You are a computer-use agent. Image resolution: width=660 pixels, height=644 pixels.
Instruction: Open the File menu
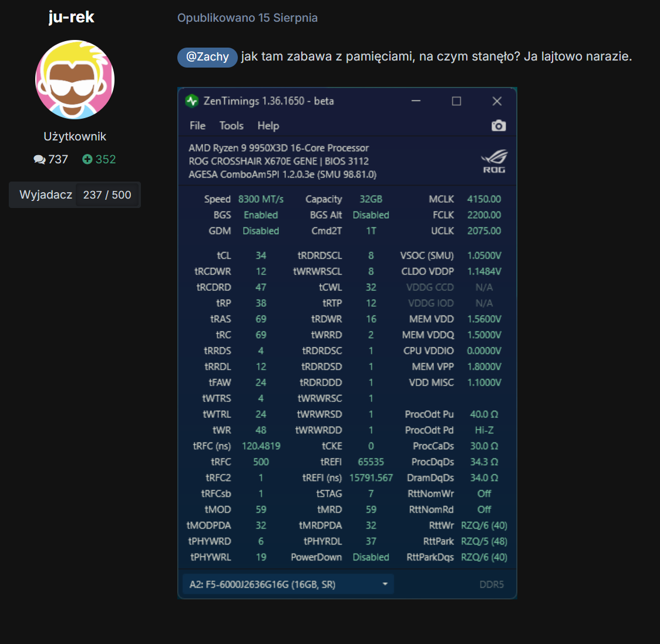pyautogui.click(x=197, y=126)
